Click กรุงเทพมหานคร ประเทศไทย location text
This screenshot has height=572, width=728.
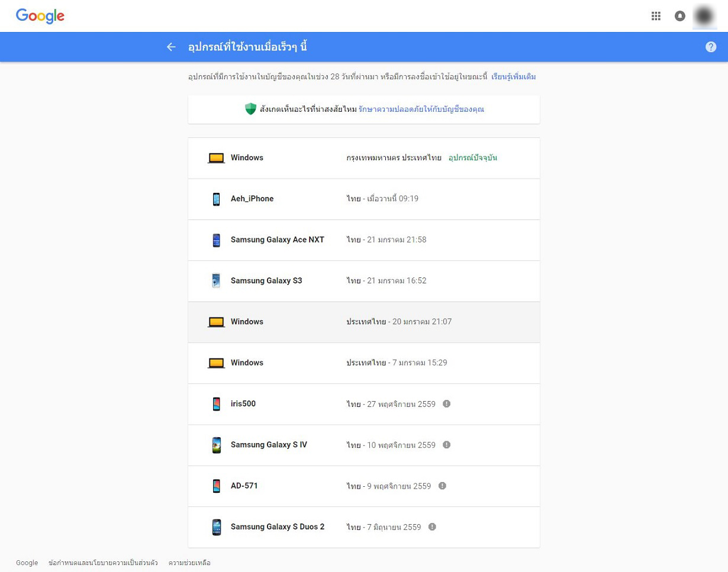tap(394, 158)
